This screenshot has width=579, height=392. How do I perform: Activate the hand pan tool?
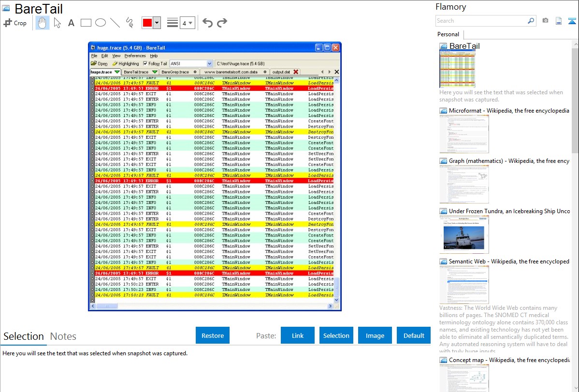click(x=42, y=23)
